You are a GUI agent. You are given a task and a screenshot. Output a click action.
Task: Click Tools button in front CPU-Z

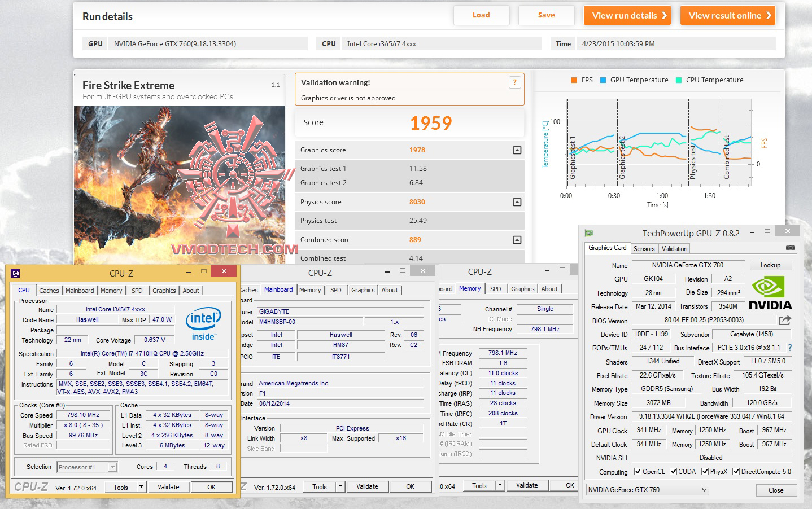(x=121, y=487)
